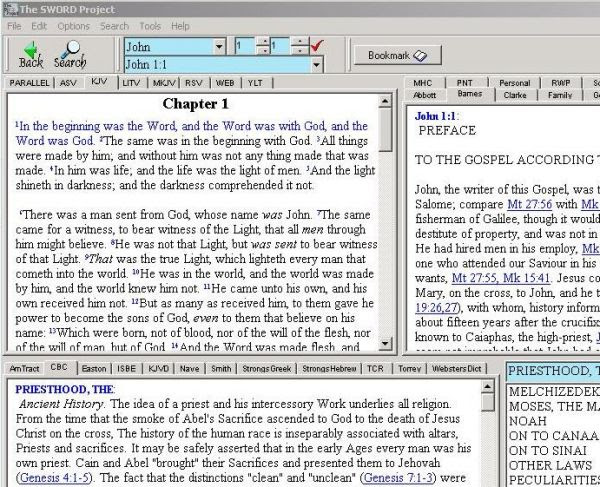
Task: Open the Tools menu
Action: (x=150, y=26)
